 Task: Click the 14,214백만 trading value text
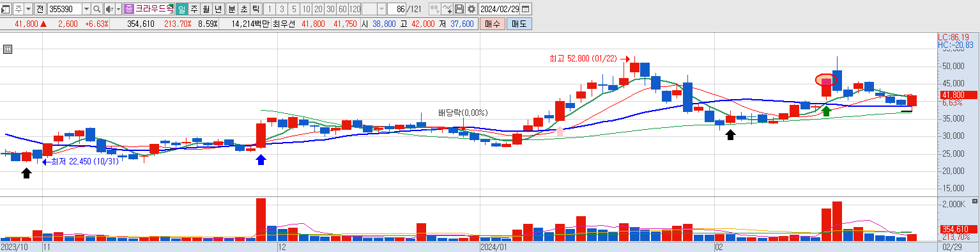click(251, 24)
